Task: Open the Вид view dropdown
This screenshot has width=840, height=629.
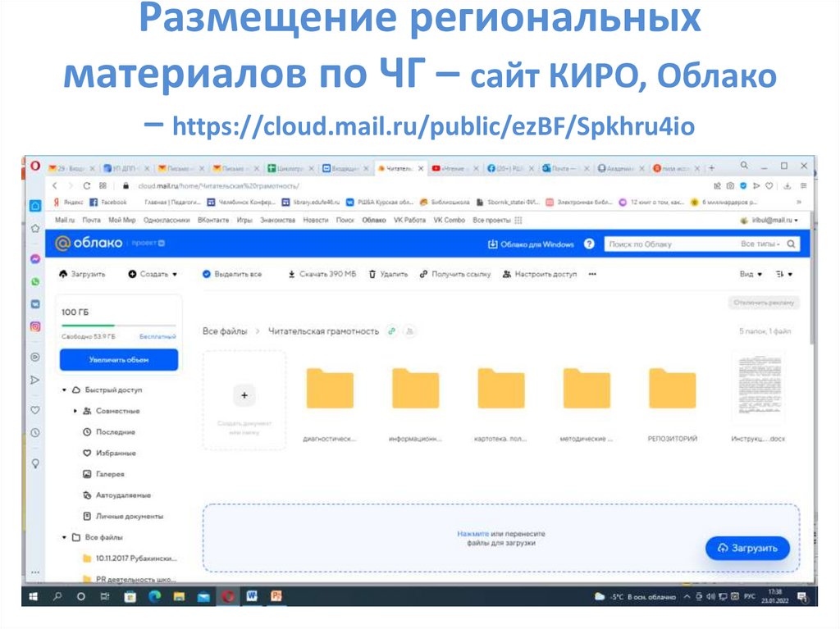Action: (x=750, y=275)
